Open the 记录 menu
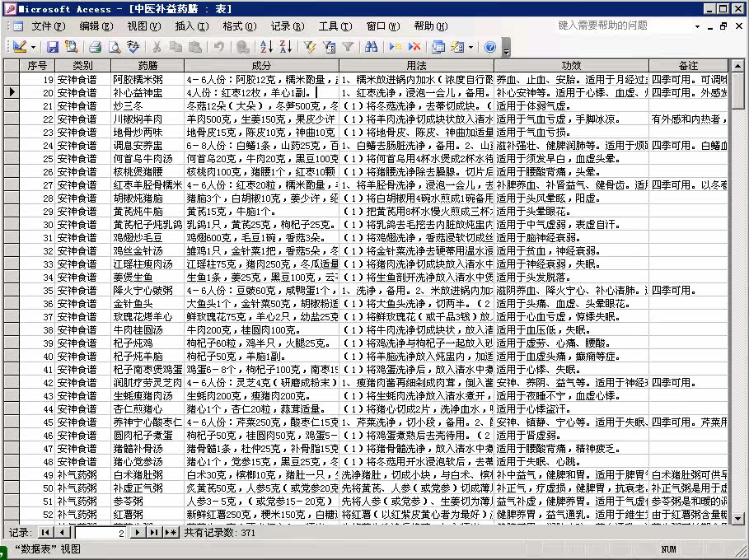Image resolution: width=749 pixels, height=560 pixels. pos(287,26)
